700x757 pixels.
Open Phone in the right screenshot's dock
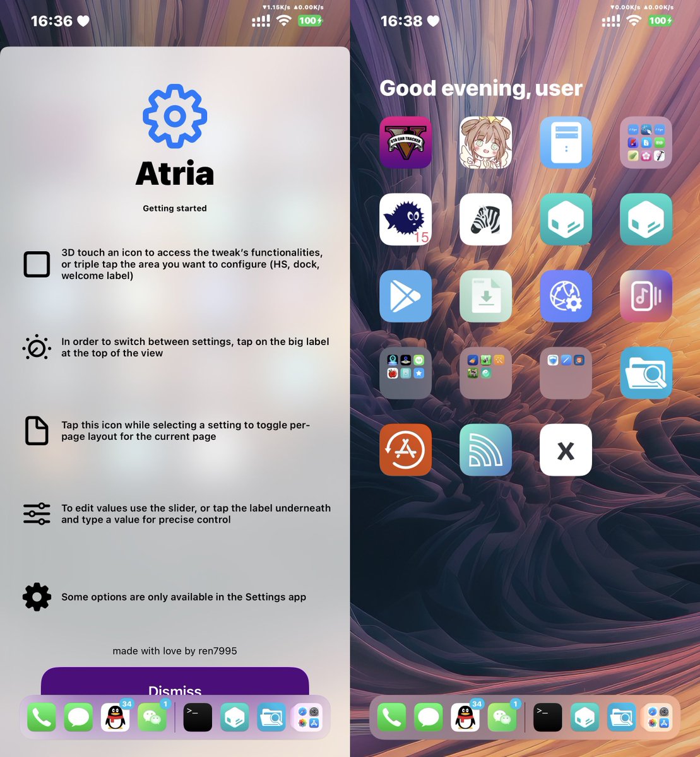(x=392, y=717)
